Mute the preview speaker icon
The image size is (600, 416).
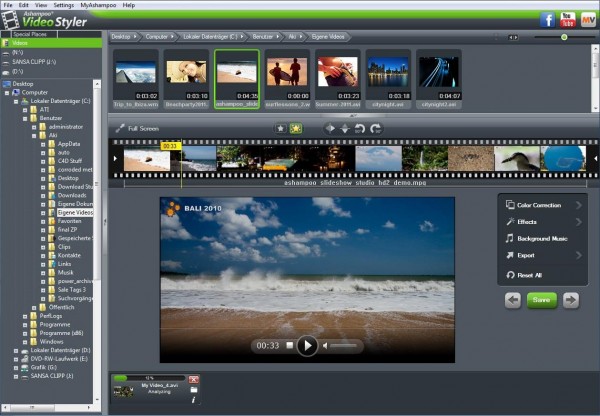coord(325,346)
